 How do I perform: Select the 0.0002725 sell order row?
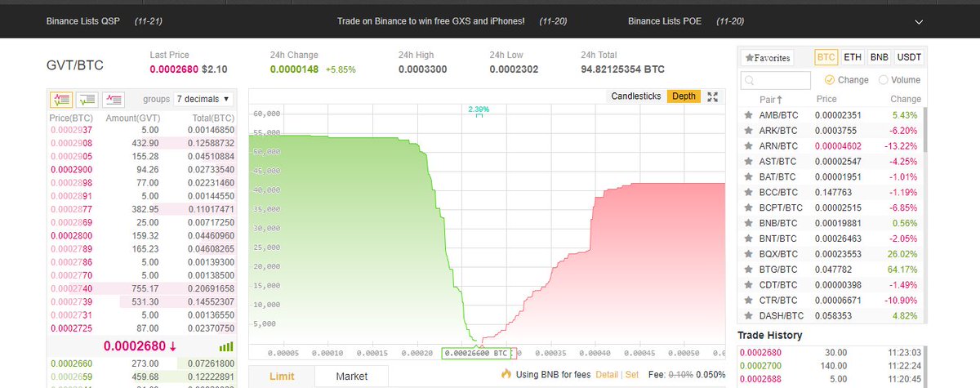point(142,328)
